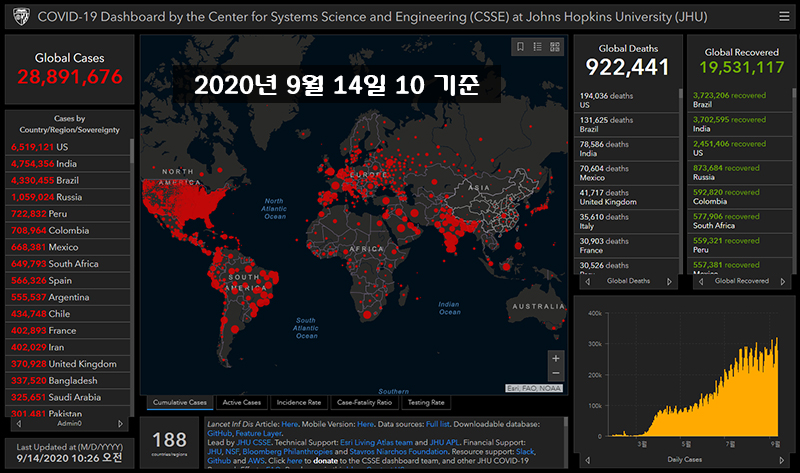Click right arrow beside Daily Cases label
This screenshot has height=473, width=800.
point(782,460)
